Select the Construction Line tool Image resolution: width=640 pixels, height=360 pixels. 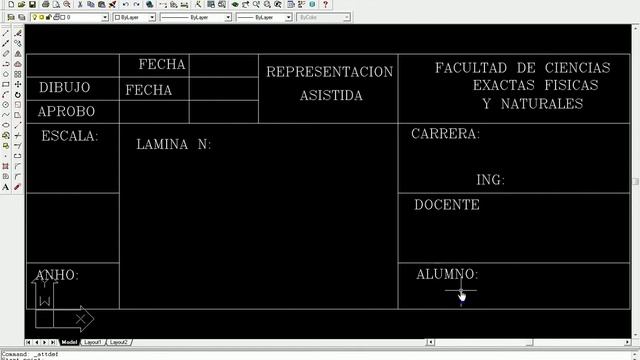6,43
